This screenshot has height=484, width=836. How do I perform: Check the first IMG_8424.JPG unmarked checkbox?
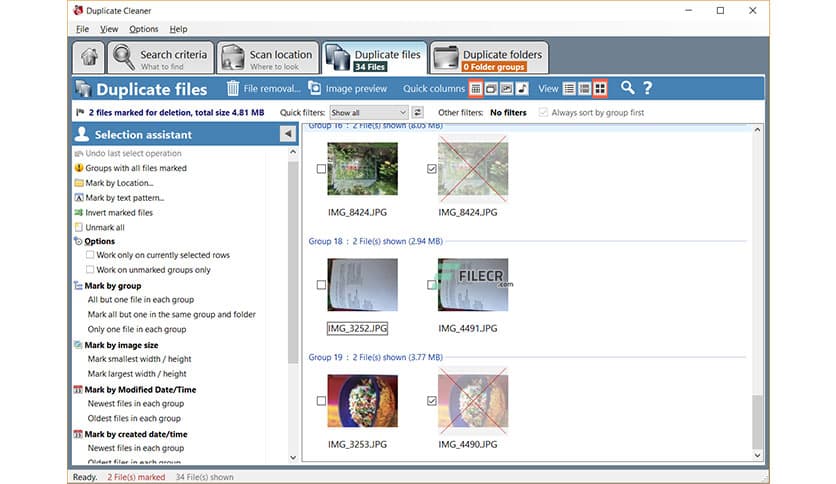pos(321,168)
